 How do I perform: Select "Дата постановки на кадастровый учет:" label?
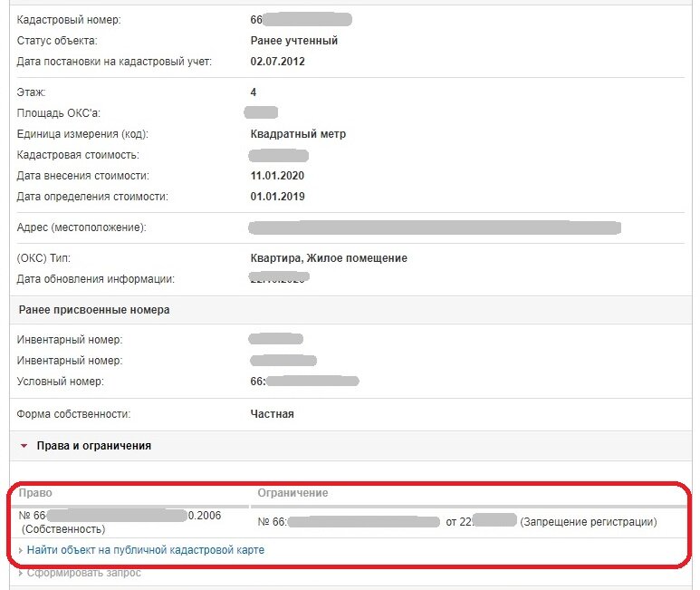114,62
